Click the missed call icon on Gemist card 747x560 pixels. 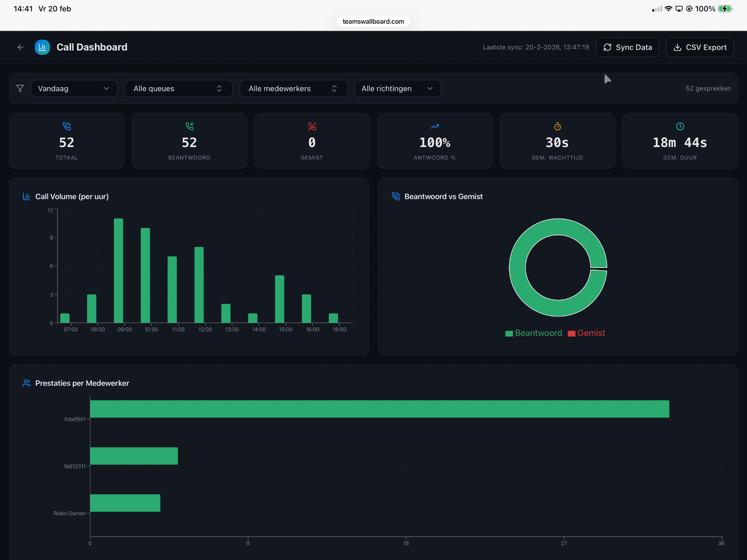click(x=312, y=126)
